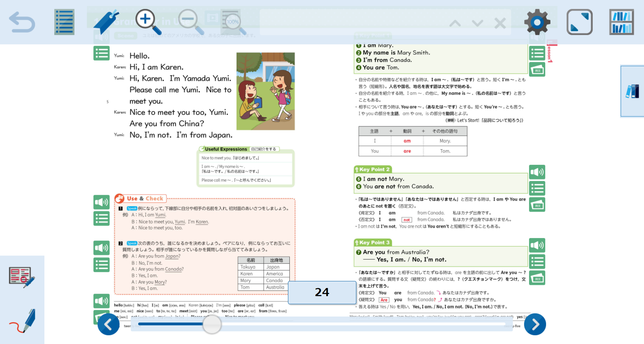Open example card under Key Point 2
This screenshot has height=344, width=644.
pos(537,205)
